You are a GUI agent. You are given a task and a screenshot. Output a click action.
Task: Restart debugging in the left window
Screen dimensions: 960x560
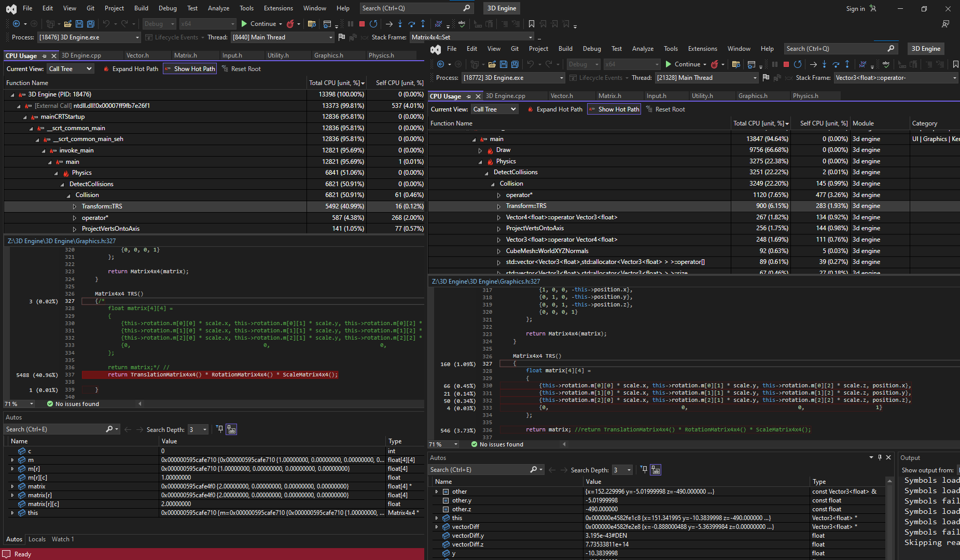(x=373, y=24)
